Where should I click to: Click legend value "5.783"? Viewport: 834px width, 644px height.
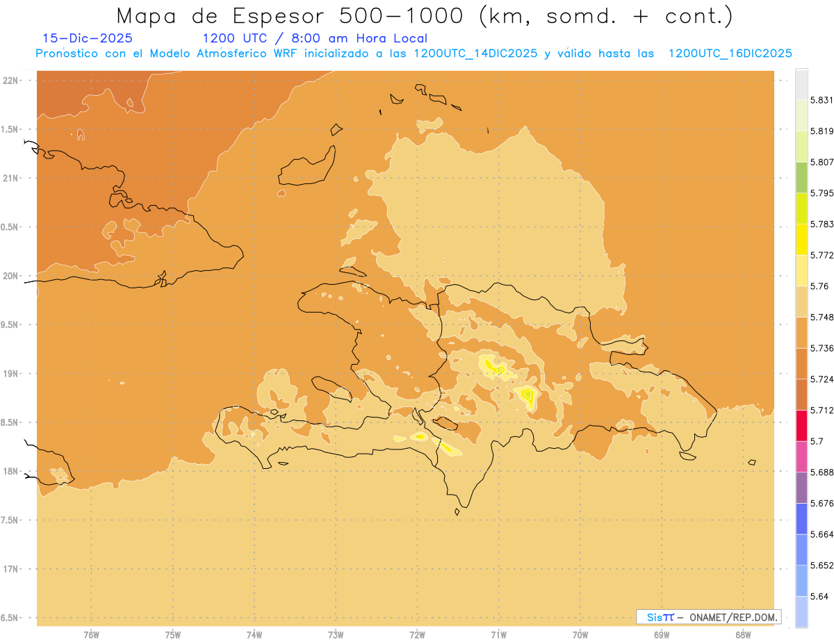click(822, 224)
